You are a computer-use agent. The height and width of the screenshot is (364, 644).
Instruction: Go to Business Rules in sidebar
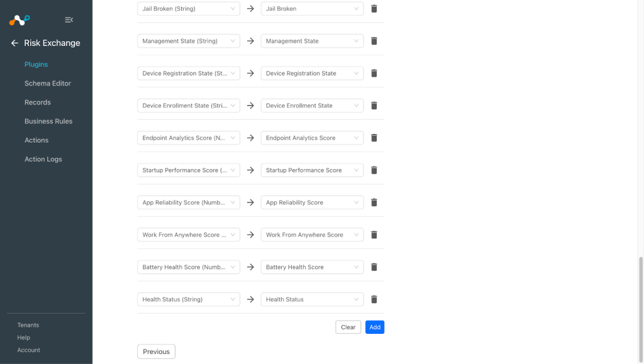click(48, 121)
